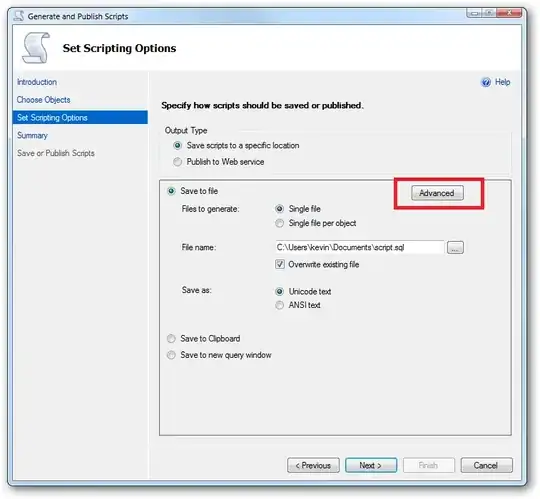Screen dimensions: 540x499
Task: Click the scroll icon in title bar
Action: pos(19,16)
